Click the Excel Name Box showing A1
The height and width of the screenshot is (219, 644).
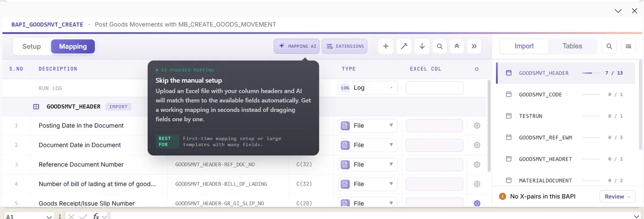click(x=24, y=216)
